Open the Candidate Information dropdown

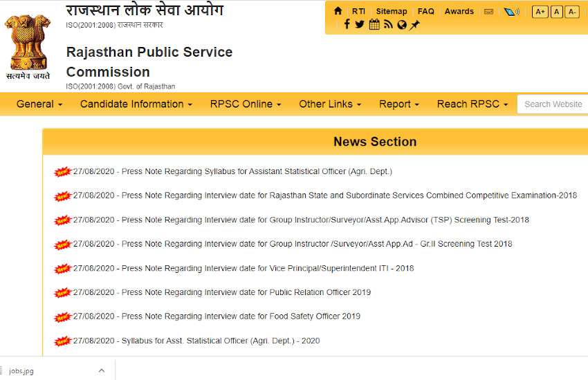click(136, 104)
